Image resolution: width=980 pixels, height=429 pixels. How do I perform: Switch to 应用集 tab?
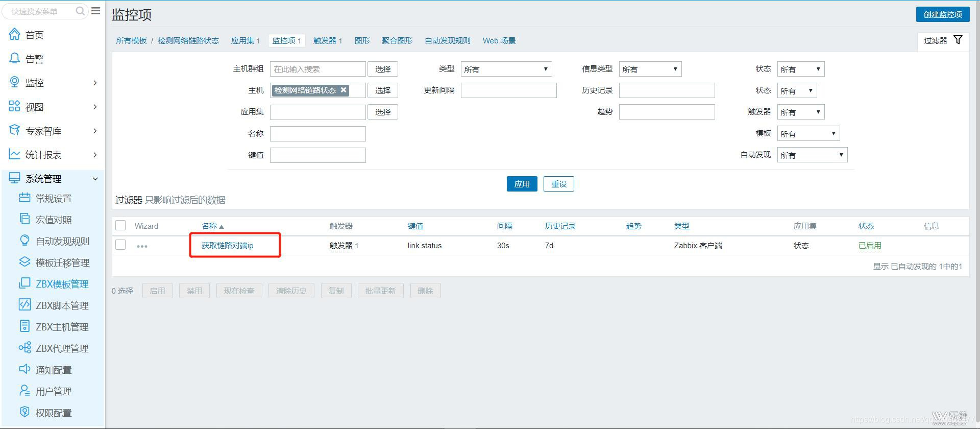246,40
